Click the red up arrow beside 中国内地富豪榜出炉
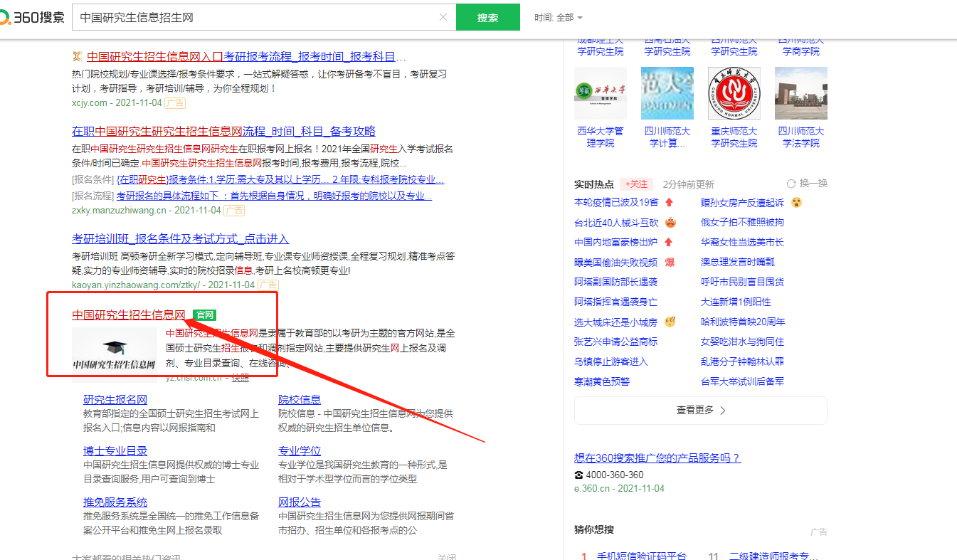 click(669, 243)
